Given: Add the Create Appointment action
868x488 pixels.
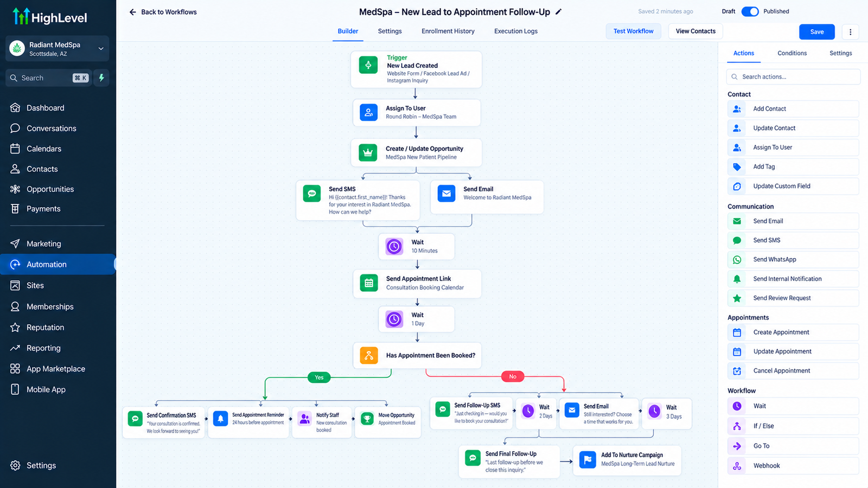Looking at the screenshot, I should tap(793, 332).
